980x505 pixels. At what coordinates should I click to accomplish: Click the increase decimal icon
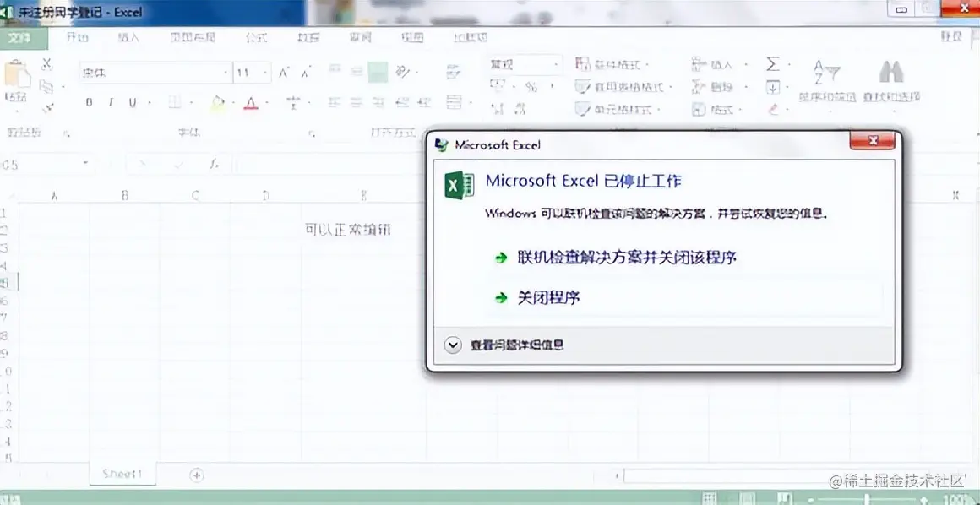click(x=498, y=110)
